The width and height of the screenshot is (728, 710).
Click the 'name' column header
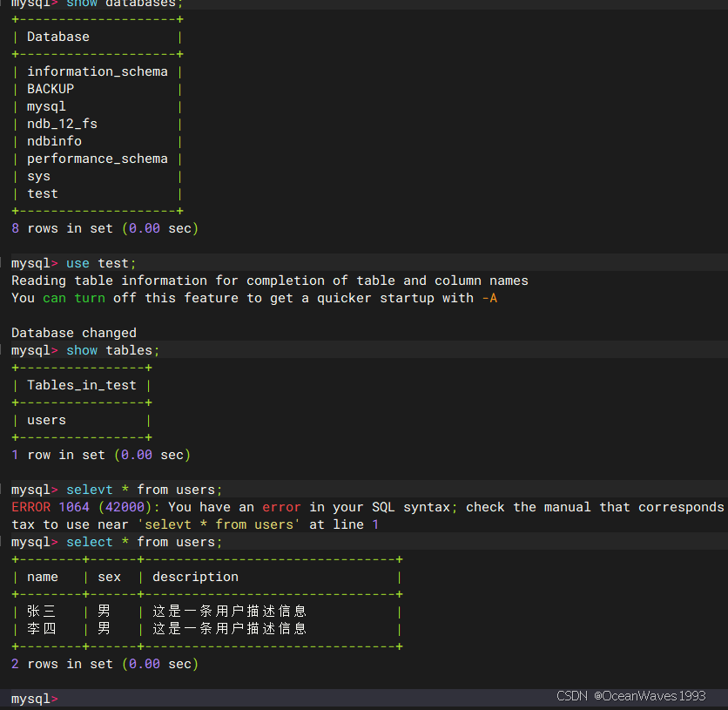click(43, 577)
